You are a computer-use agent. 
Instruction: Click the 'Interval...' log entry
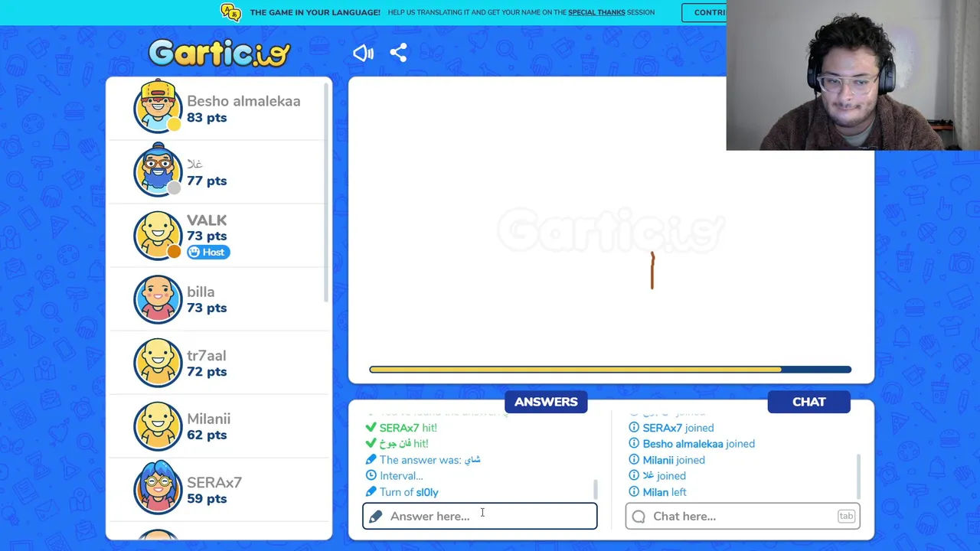tap(394, 476)
